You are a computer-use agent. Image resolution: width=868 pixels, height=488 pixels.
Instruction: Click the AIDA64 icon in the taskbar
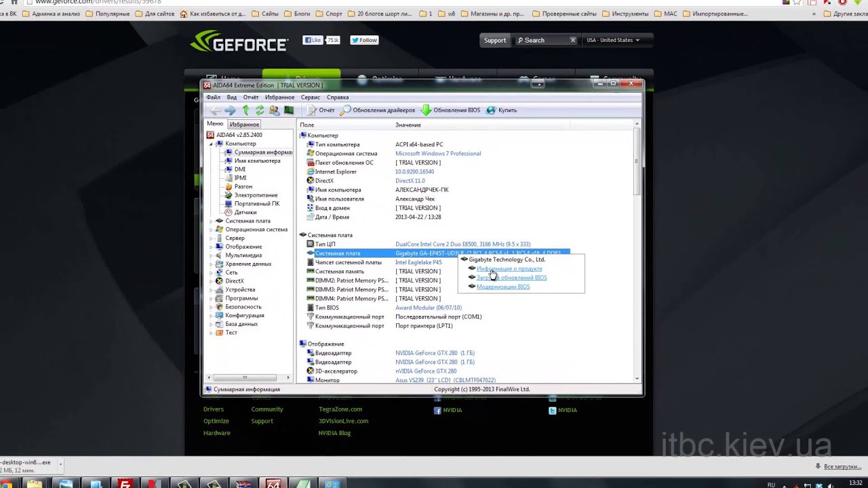tap(273, 484)
